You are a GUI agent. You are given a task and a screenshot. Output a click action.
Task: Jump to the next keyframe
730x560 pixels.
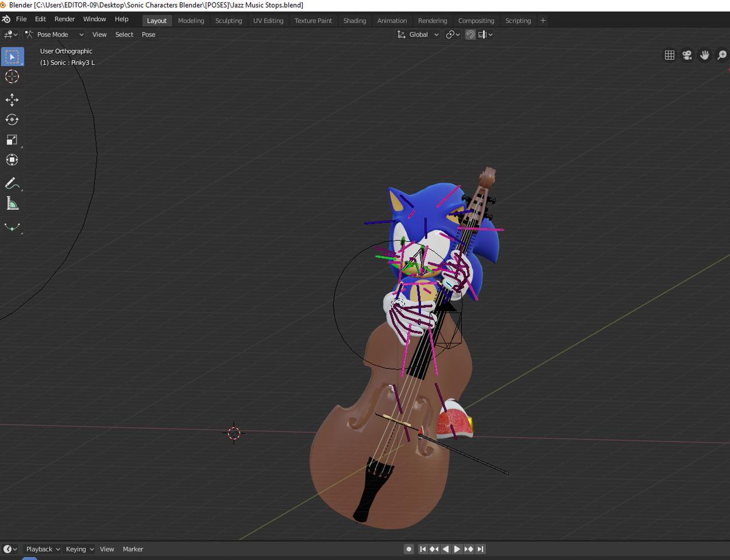[469, 549]
